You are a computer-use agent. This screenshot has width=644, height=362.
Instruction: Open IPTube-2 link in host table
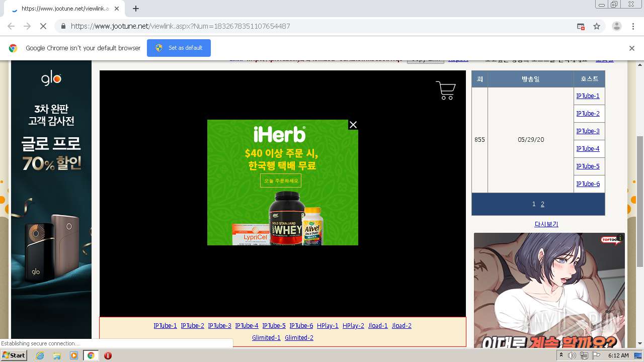point(588,114)
